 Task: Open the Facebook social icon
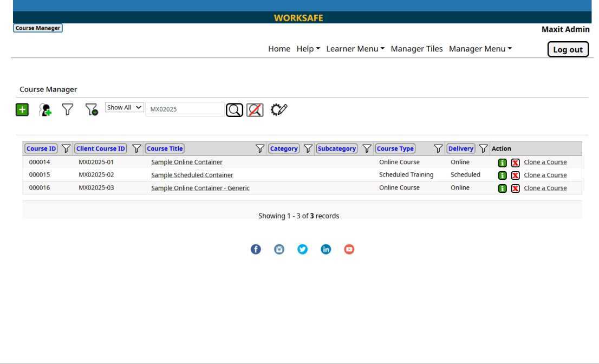pos(256,249)
